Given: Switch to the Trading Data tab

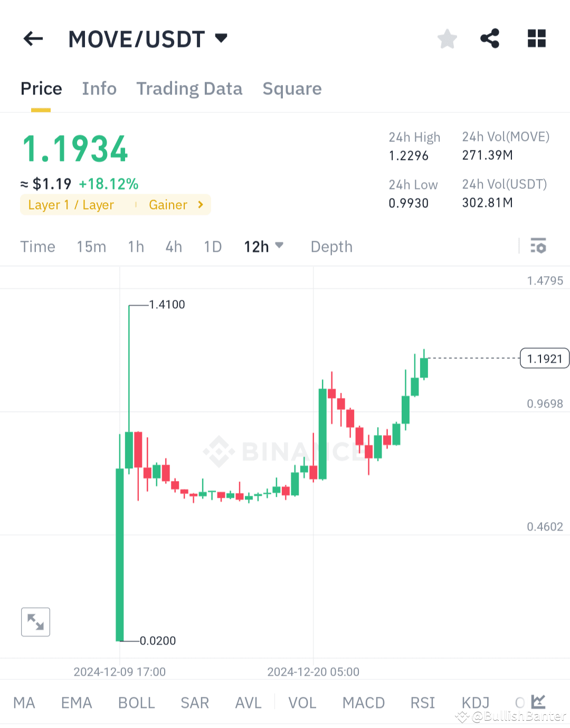Looking at the screenshot, I should coord(189,89).
